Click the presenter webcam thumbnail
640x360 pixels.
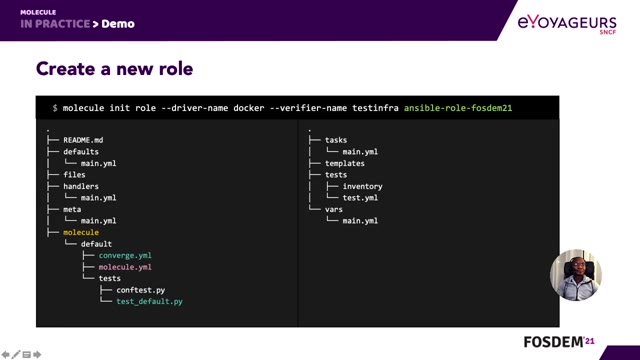click(576, 275)
